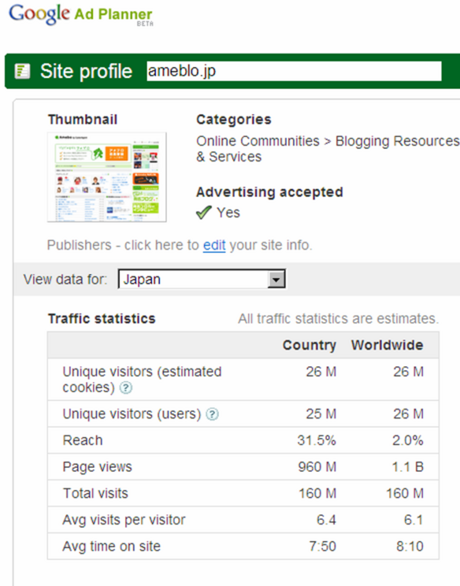This screenshot has width=460, height=586.
Task: Click the Site profile document icon
Action: coord(22,71)
